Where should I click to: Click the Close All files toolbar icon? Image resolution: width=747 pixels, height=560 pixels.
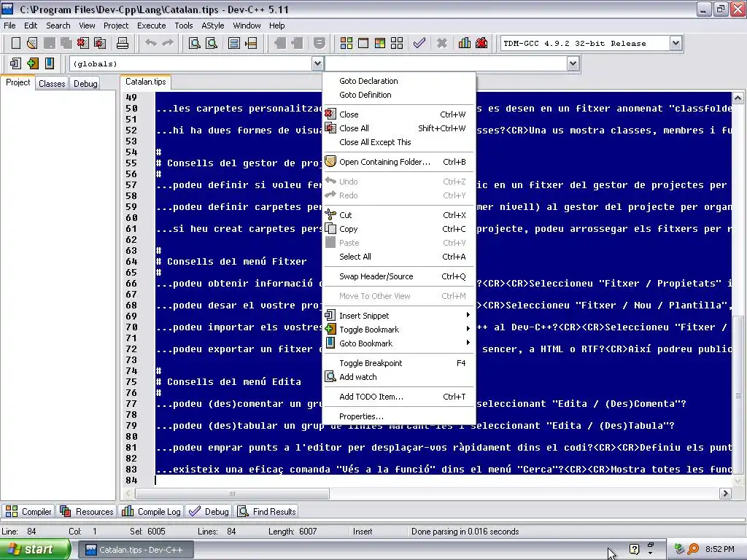point(100,43)
